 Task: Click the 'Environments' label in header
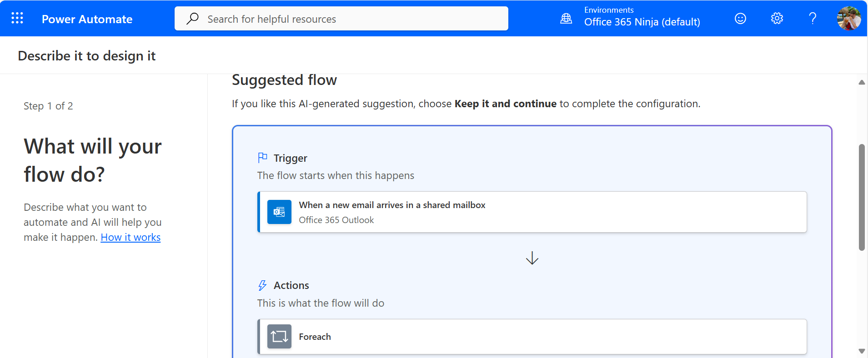pyautogui.click(x=609, y=10)
